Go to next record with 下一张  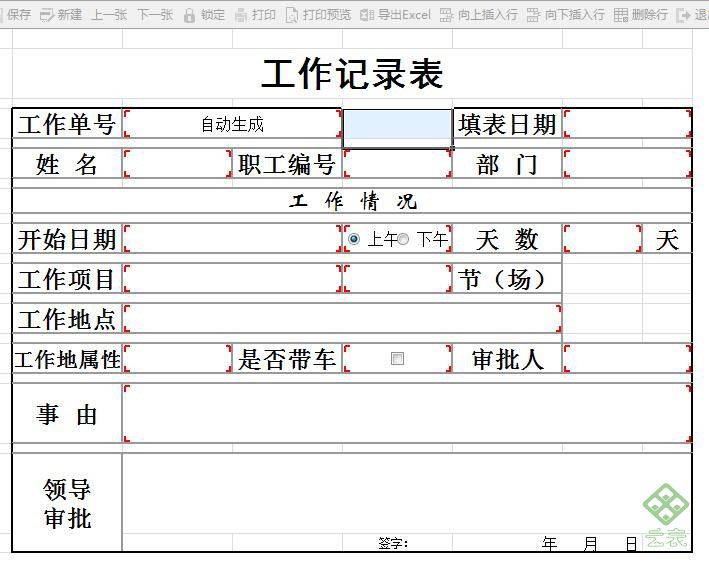point(155,14)
